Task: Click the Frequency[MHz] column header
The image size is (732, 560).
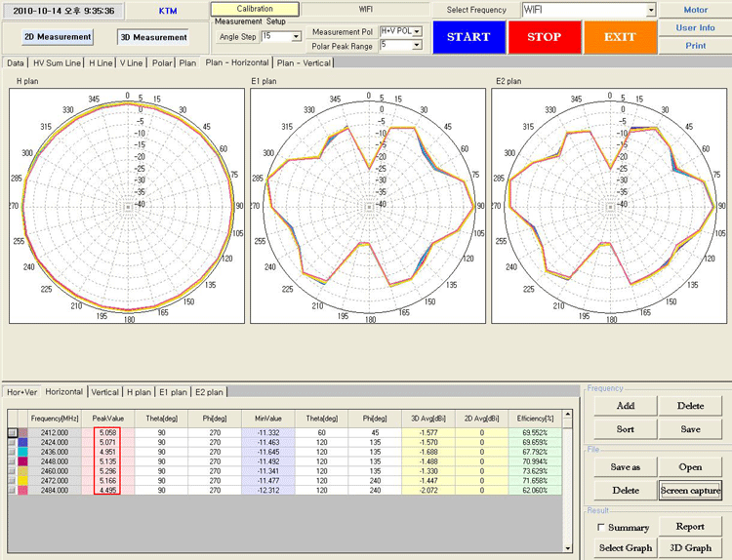Action: [x=55, y=419]
